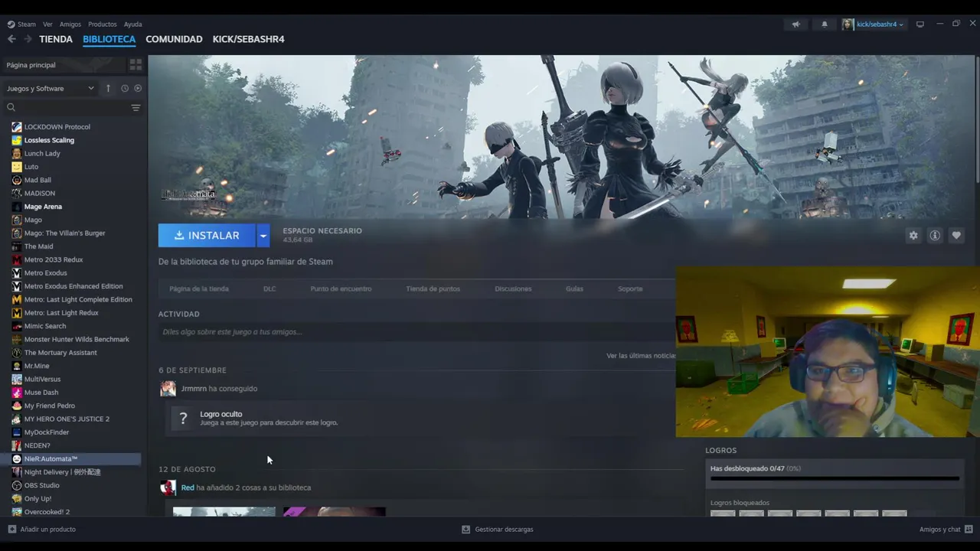The height and width of the screenshot is (551, 980).
Task: Go back with the left arrow
Action: (x=11, y=39)
